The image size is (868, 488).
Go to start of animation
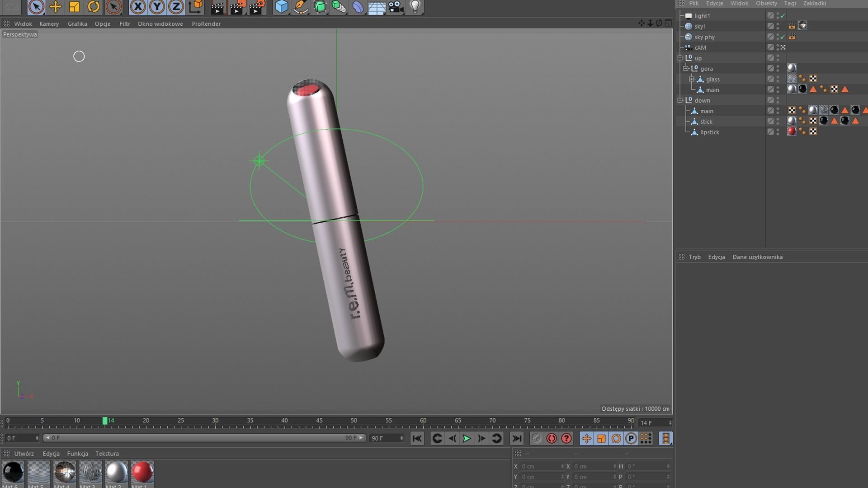coord(417,438)
